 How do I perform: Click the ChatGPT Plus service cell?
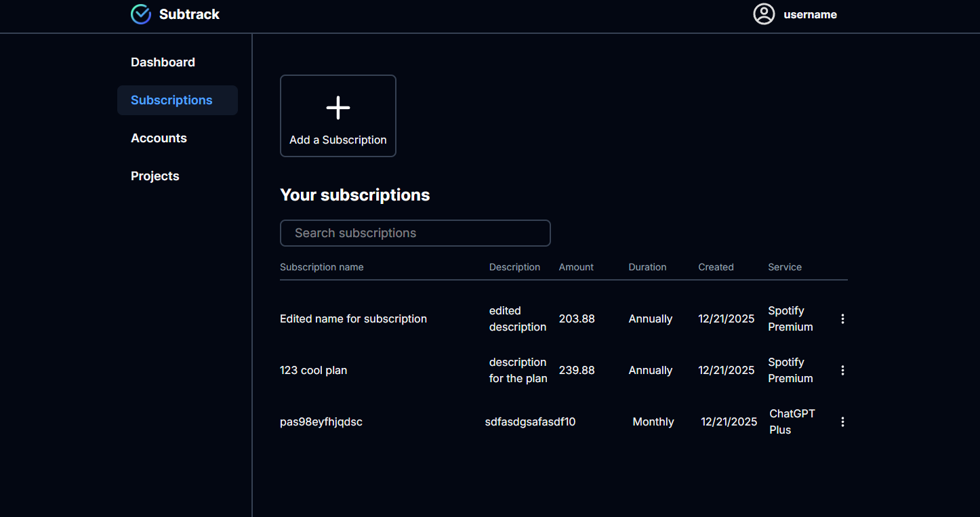point(792,421)
